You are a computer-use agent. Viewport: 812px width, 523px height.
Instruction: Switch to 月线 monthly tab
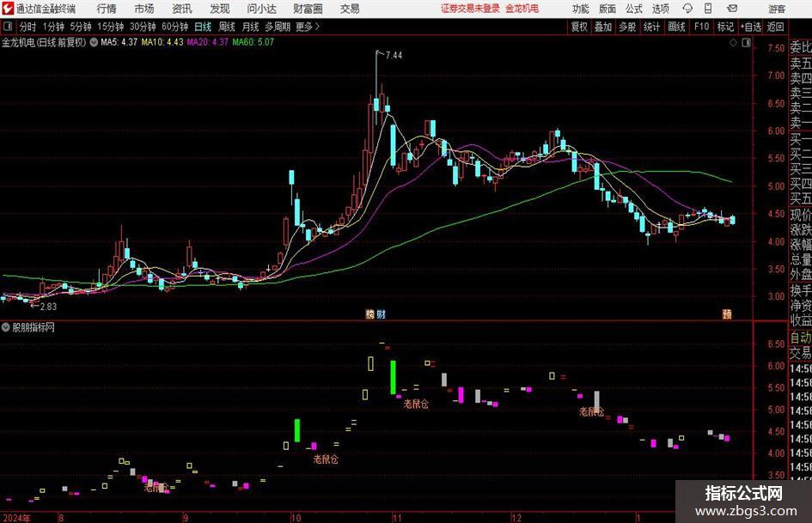pos(251,27)
